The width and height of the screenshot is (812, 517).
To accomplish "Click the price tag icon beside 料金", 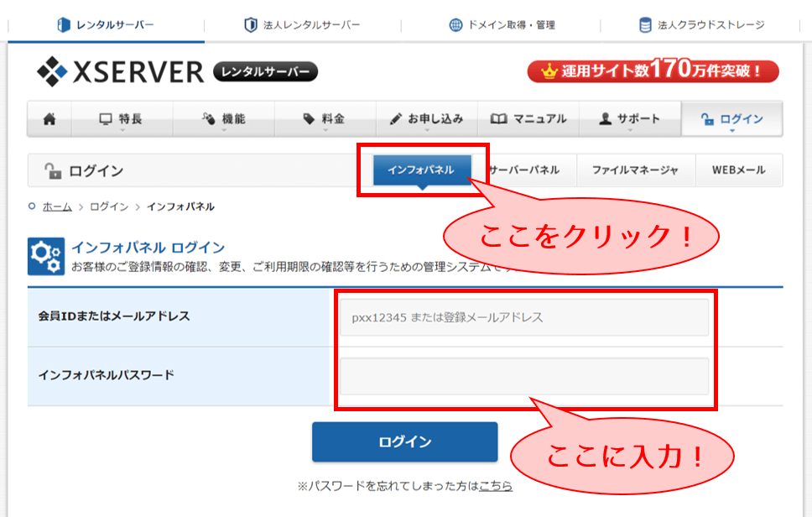I will pos(309,119).
